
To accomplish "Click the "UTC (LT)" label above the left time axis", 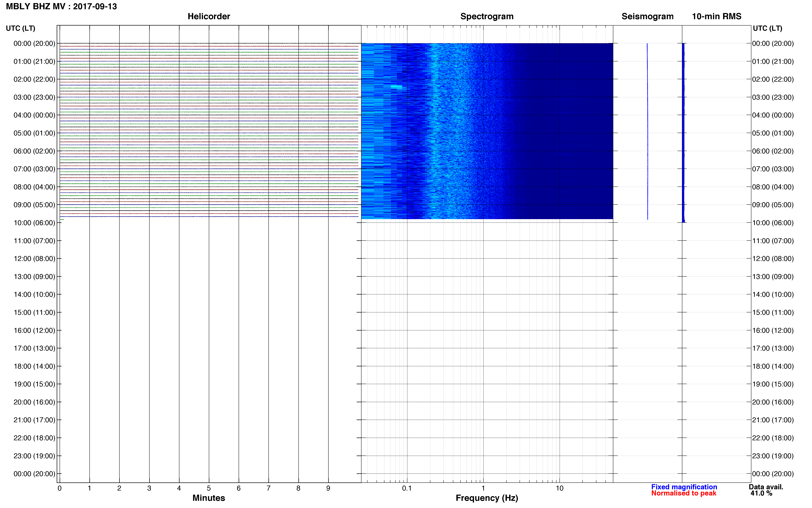I will pos(21,28).
